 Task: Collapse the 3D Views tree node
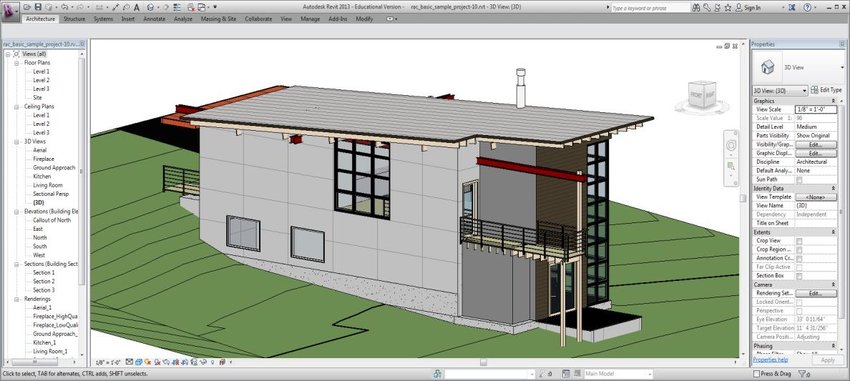click(16, 141)
